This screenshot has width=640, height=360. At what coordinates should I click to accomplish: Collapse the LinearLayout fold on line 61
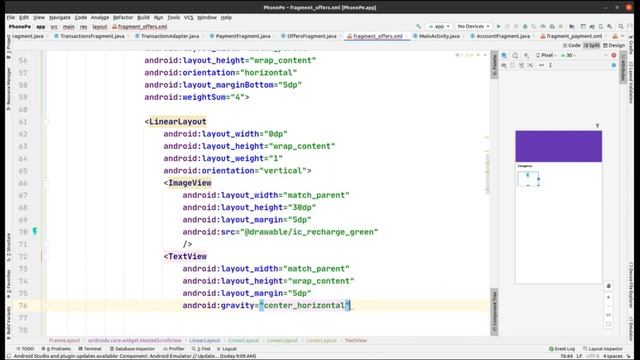[x=46, y=122]
